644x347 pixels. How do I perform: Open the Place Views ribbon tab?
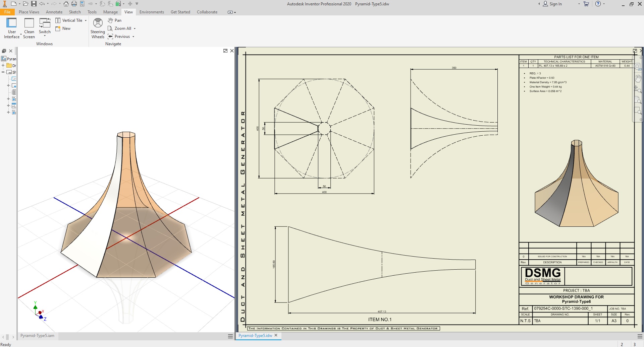point(29,12)
